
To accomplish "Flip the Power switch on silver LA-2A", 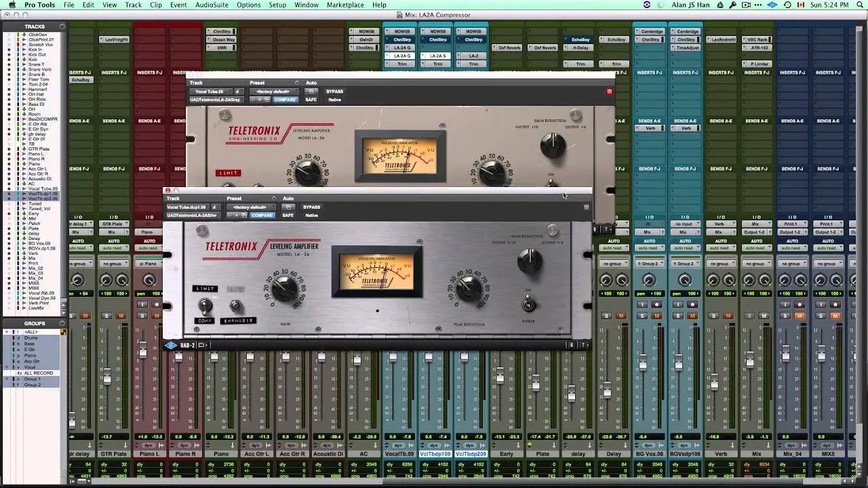I will [528, 305].
